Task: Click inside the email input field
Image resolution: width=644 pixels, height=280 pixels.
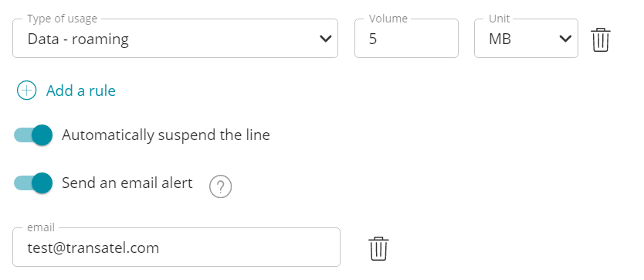Action: (176, 247)
